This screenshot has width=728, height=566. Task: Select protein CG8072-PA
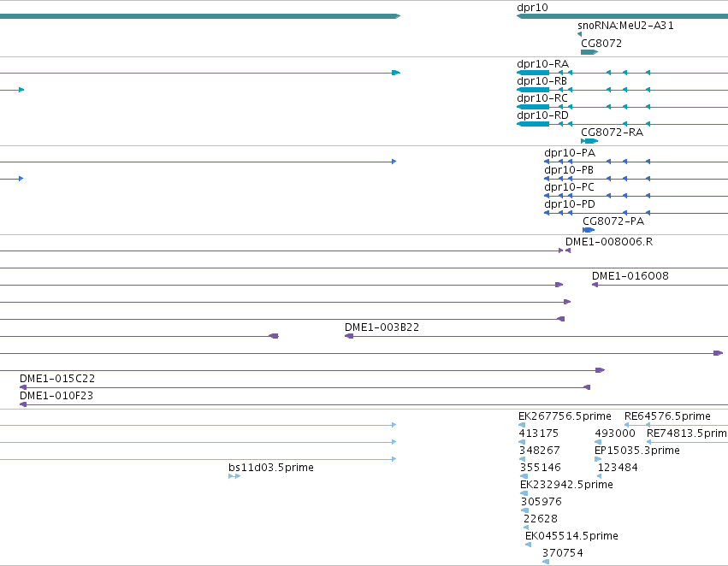coord(589,230)
